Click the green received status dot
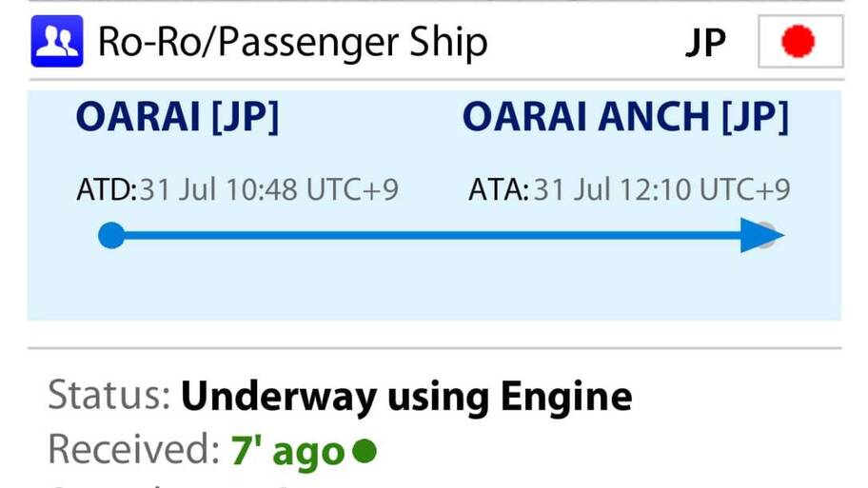 click(365, 451)
